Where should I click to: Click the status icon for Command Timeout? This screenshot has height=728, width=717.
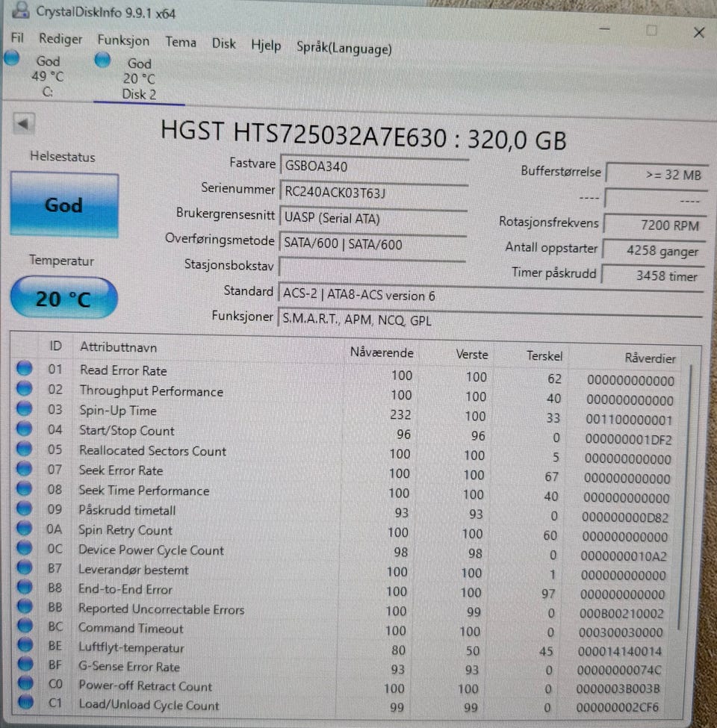point(25,626)
